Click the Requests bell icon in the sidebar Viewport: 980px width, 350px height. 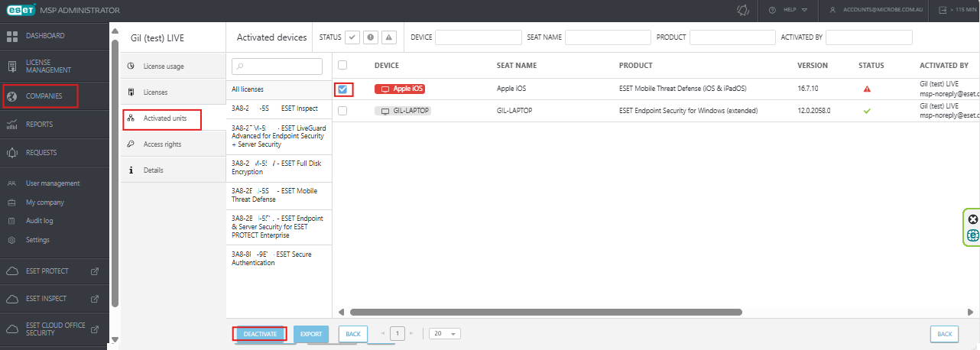[12, 153]
